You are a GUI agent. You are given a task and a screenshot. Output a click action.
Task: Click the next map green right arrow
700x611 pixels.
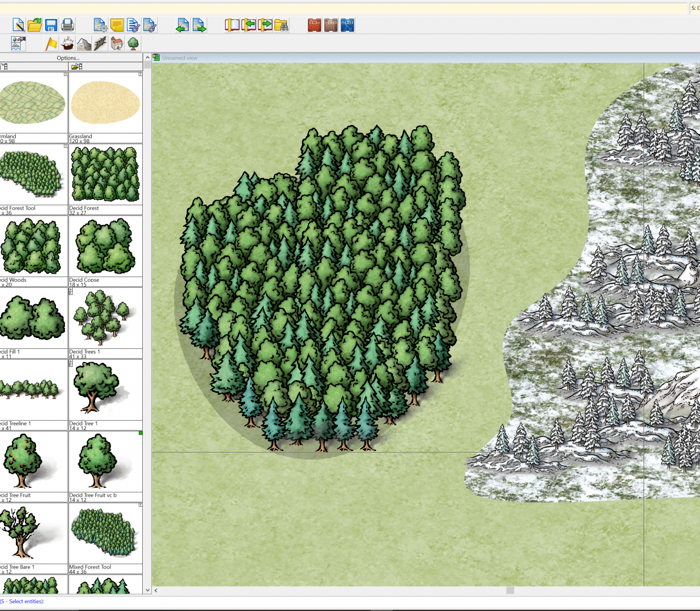pos(199,25)
